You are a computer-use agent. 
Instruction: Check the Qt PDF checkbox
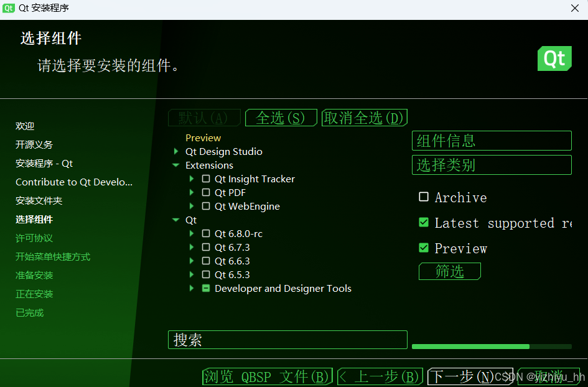click(206, 192)
